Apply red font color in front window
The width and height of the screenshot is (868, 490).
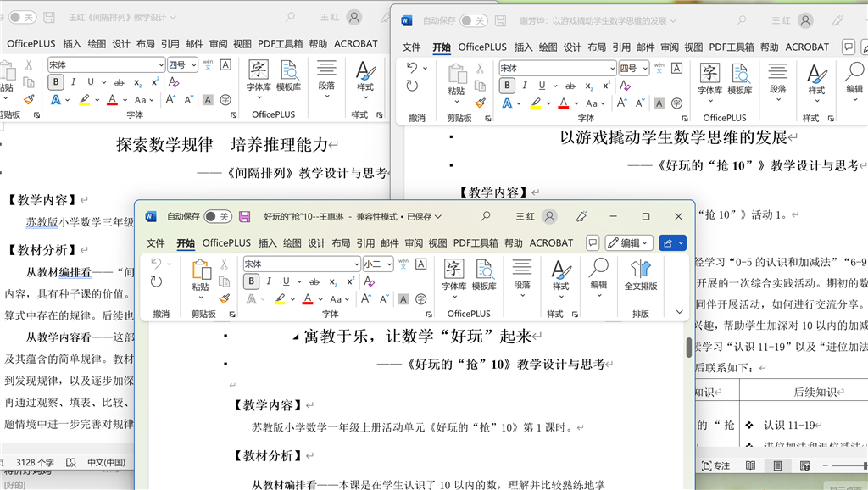pyautogui.click(x=308, y=299)
